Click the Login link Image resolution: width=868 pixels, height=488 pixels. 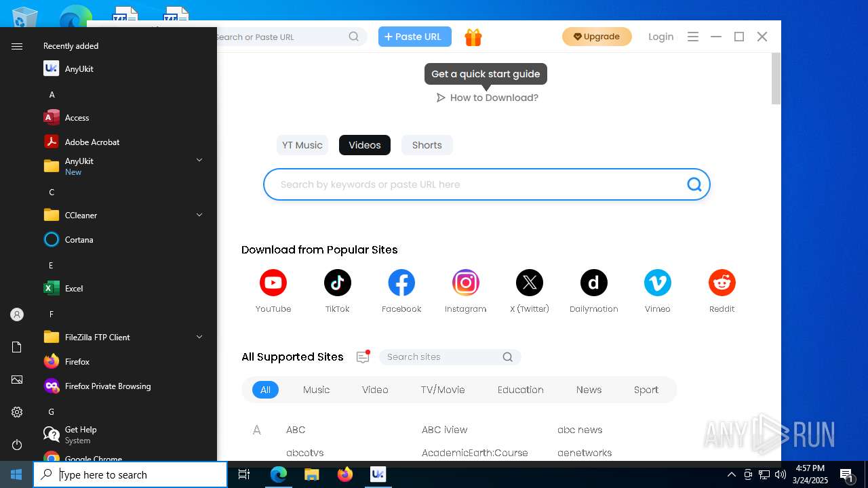tap(661, 37)
